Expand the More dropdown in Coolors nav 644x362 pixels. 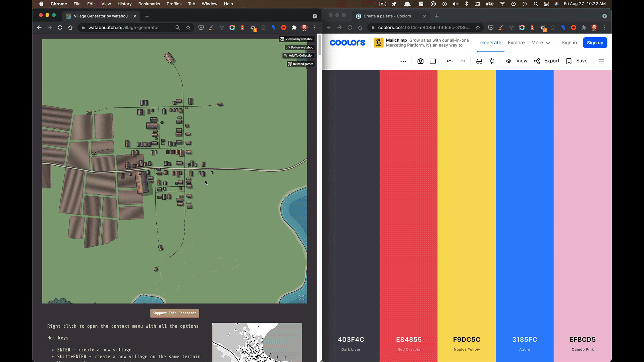point(541,43)
